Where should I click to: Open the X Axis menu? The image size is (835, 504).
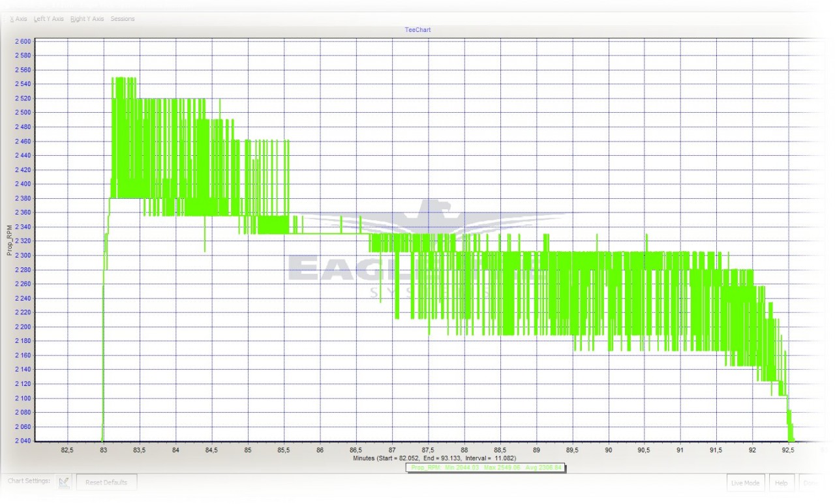[x=18, y=19]
